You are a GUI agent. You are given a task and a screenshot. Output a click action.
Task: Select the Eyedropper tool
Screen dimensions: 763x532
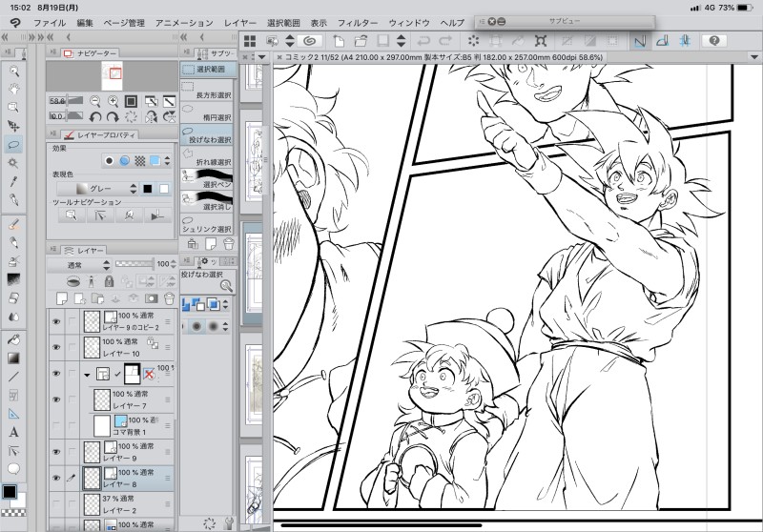point(14,181)
